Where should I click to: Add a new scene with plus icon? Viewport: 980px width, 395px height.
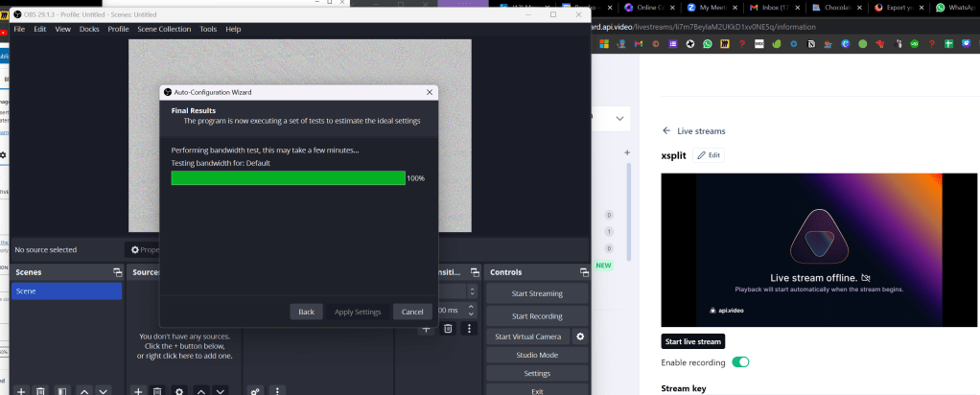(21, 390)
